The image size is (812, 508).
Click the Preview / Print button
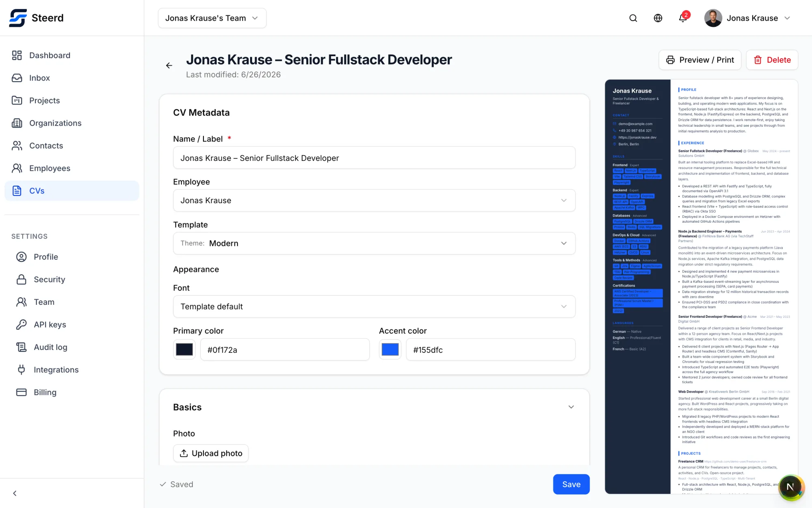700,60
